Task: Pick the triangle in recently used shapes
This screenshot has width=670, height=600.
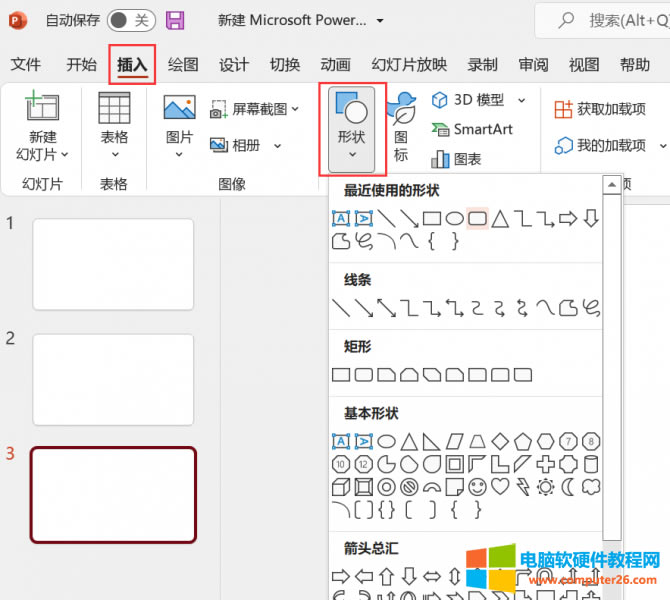Action: (500, 217)
